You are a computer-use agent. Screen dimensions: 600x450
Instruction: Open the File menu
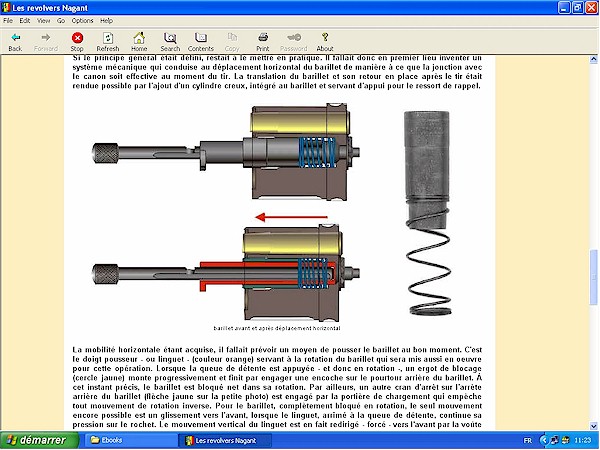tap(8, 21)
